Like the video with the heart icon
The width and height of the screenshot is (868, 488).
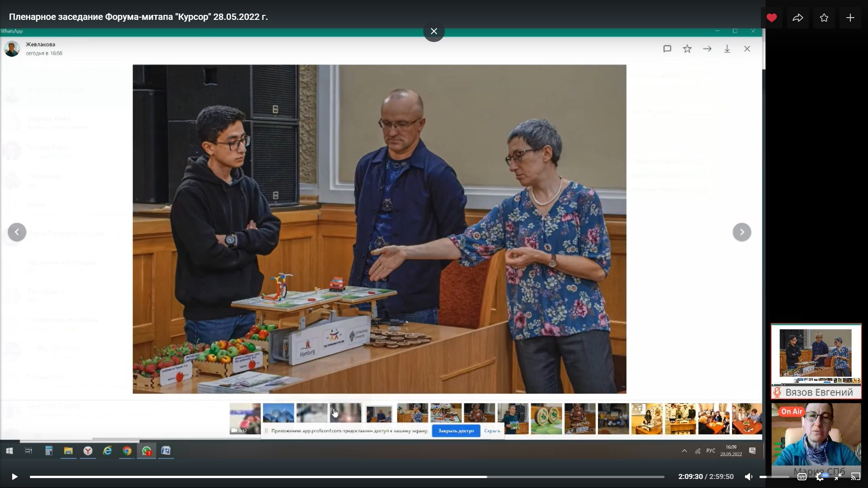point(772,18)
